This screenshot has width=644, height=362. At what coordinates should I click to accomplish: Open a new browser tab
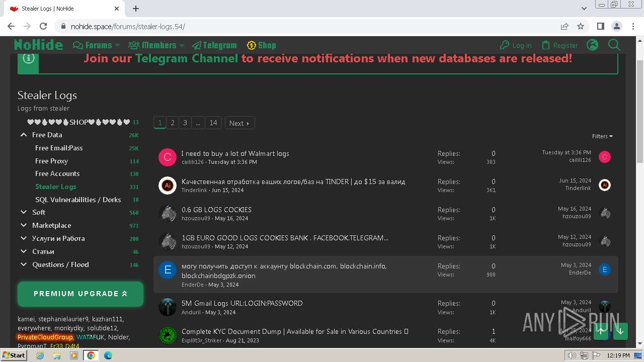tap(136, 9)
